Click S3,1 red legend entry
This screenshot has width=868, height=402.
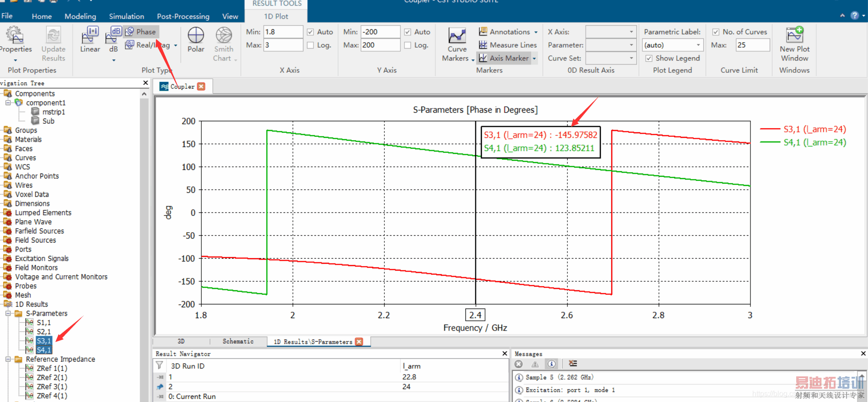pyautogui.click(x=803, y=129)
